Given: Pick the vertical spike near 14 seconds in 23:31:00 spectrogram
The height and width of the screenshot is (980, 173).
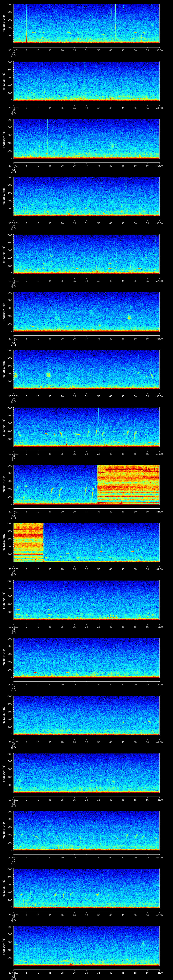Looking at the screenshot, I should 47,135.
